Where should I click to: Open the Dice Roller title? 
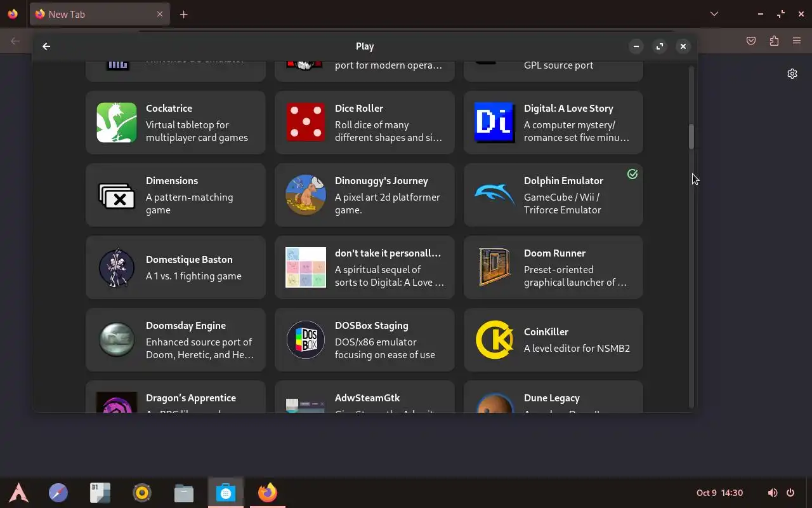[x=359, y=109]
